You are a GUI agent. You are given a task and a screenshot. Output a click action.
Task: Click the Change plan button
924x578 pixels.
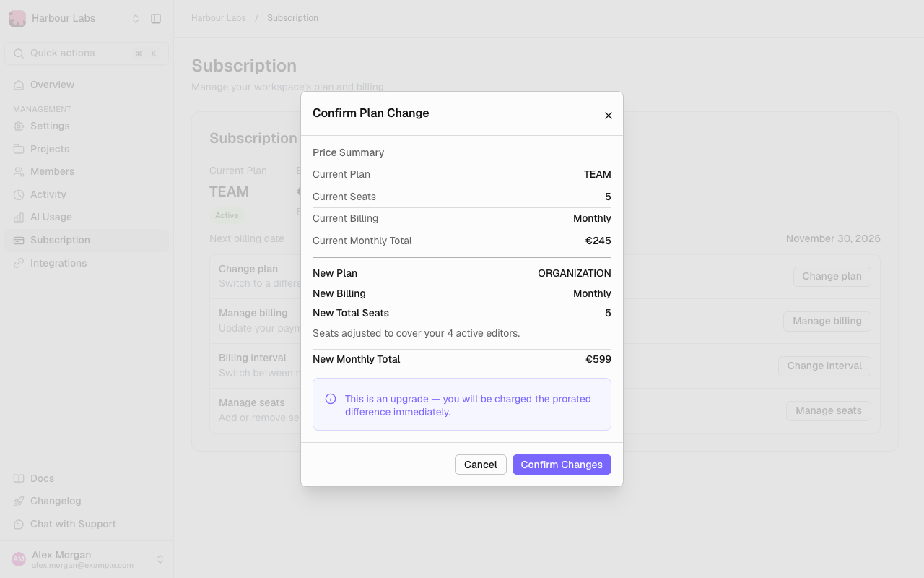pos(832,277)
